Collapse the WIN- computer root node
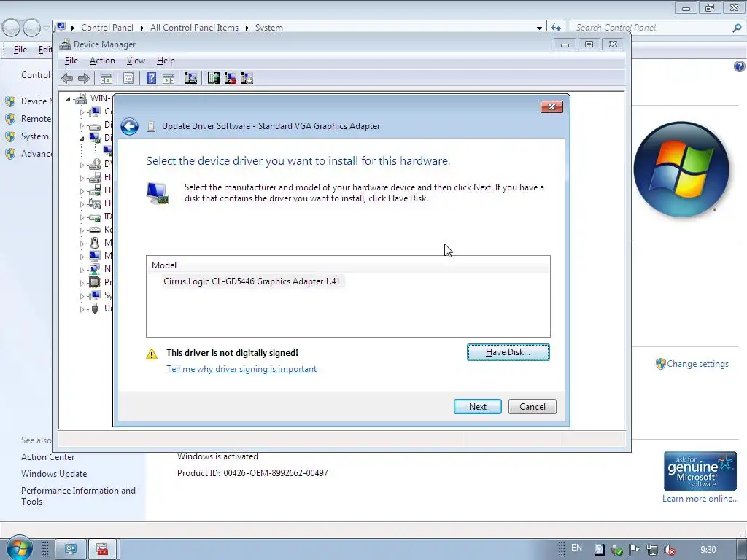747x560 pixels. 68,99
